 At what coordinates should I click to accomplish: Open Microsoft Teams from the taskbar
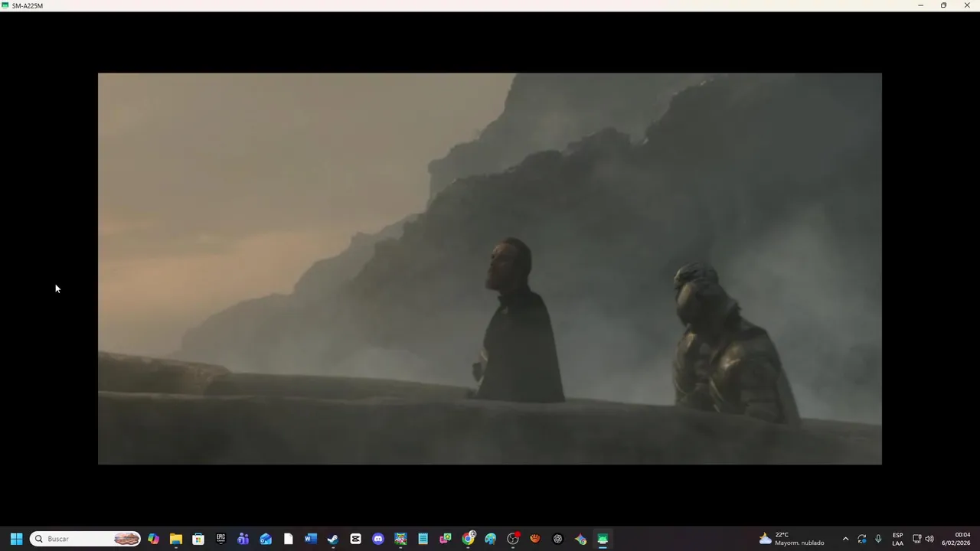(243, 539)
